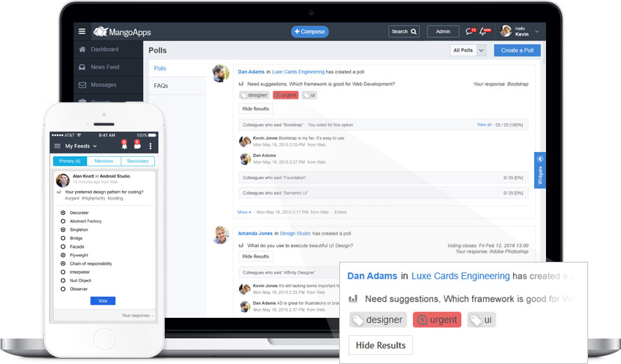The height and width of the screenshot is (364, 621).
Task: Click the poll chart icon beside first poll question
Action: (x=241, y=84)
